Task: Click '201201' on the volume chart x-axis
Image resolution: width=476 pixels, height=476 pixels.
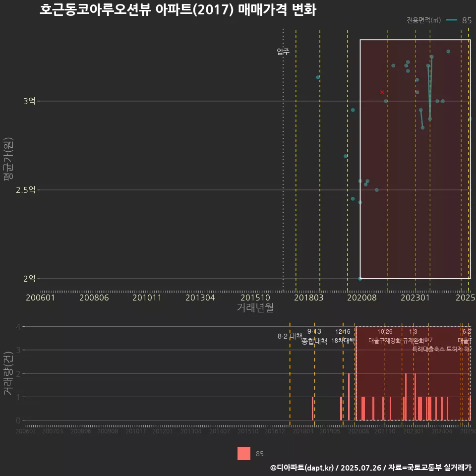Action: pos(163,431)
